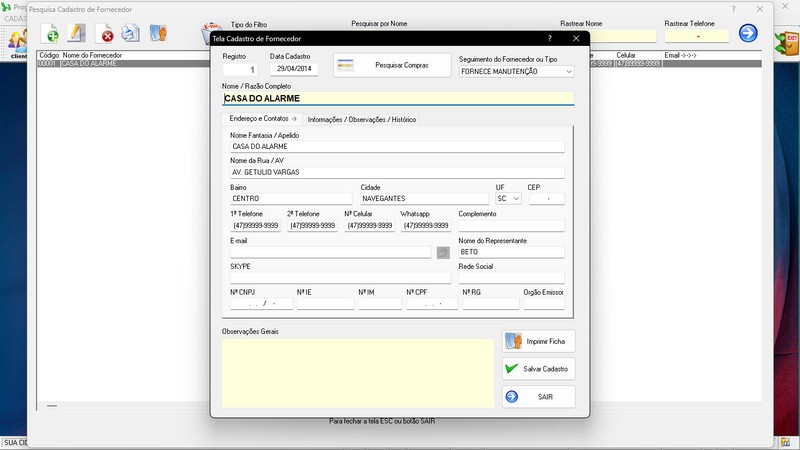Click the print list printer icon
The image size is (800, 450).
tap(130, 34)
